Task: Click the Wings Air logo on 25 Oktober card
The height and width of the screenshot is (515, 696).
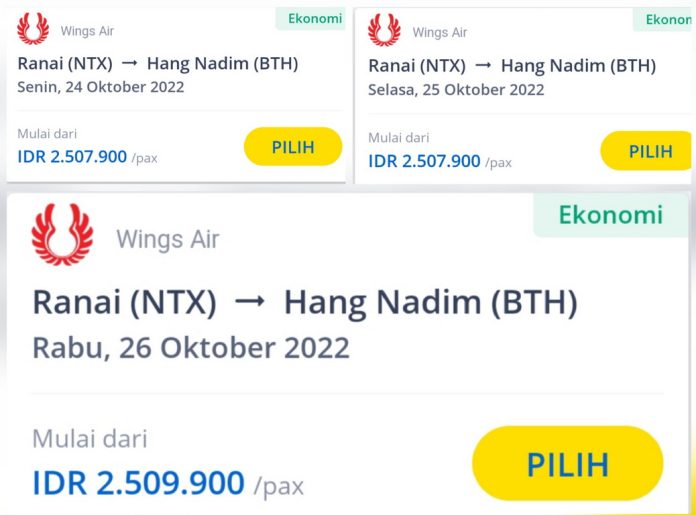Action: [x=384, y=30]
